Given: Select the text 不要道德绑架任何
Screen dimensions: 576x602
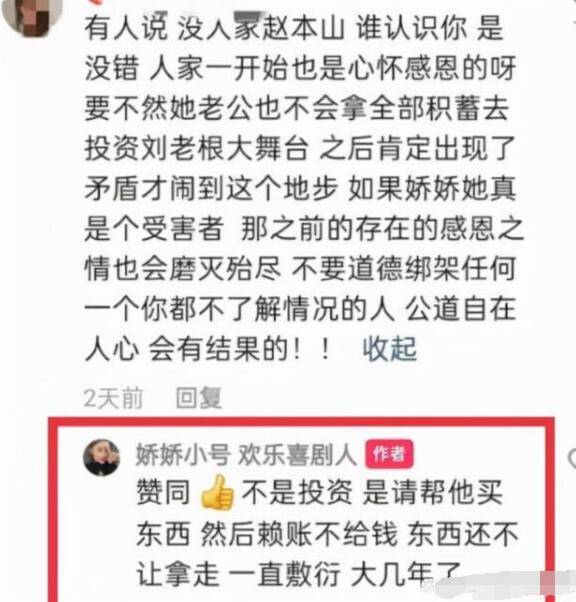Looking at the screenshot, I should [403, 268].
